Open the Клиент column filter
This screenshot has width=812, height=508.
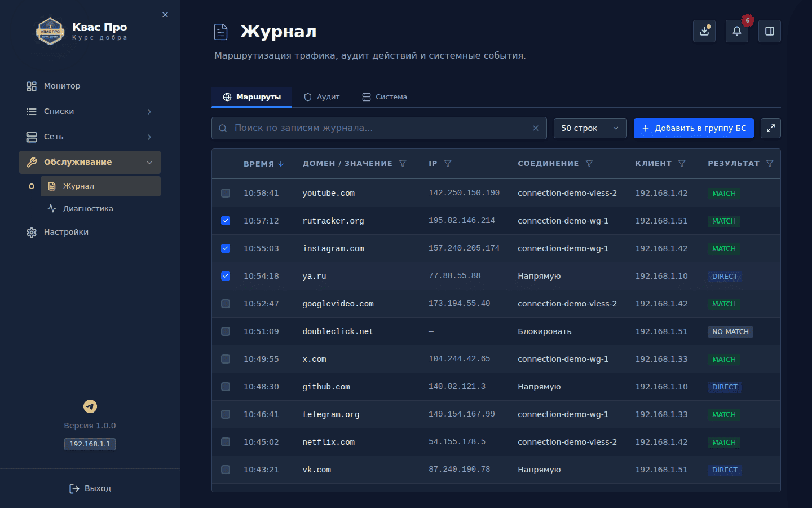[x=682, y=164]
